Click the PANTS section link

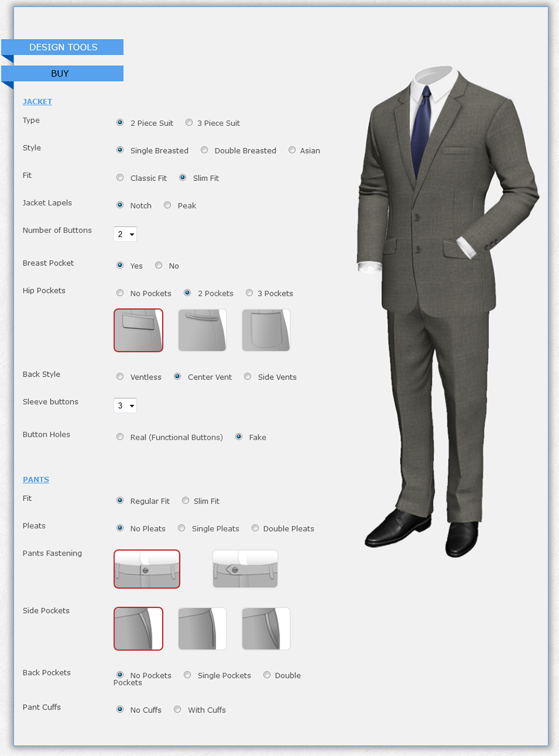pos(36,479)
